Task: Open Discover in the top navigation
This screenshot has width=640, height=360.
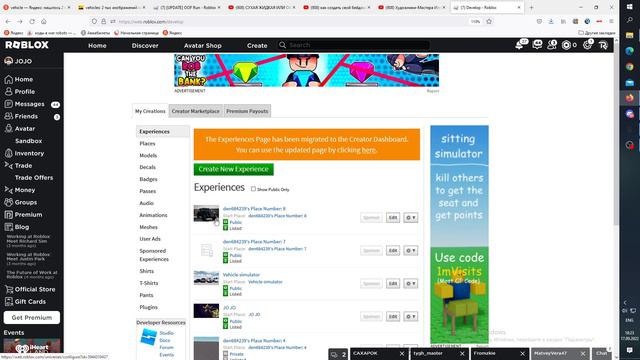Action: point(145,46)
